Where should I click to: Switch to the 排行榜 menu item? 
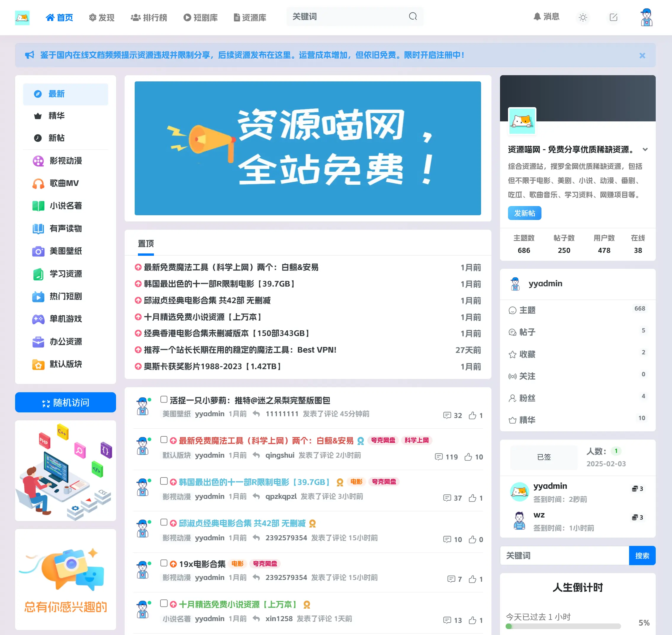149,17
